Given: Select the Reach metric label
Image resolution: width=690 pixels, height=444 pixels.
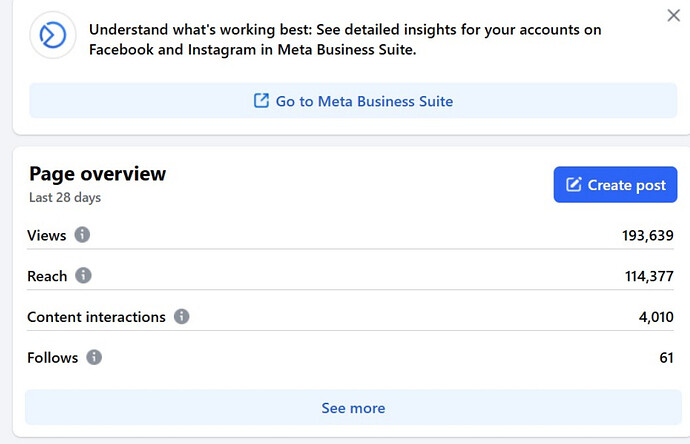Looking at the screenshot, I should [x=47, y=276].
